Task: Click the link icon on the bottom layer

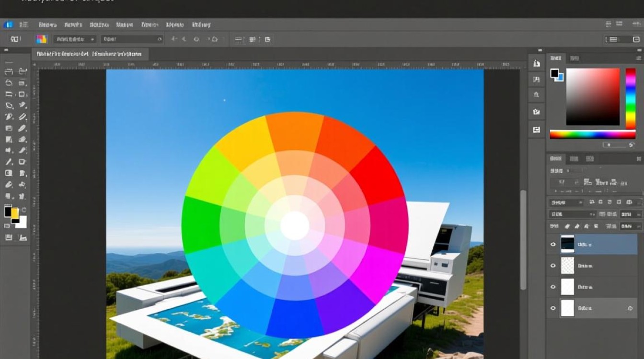Action: (630, 309)
